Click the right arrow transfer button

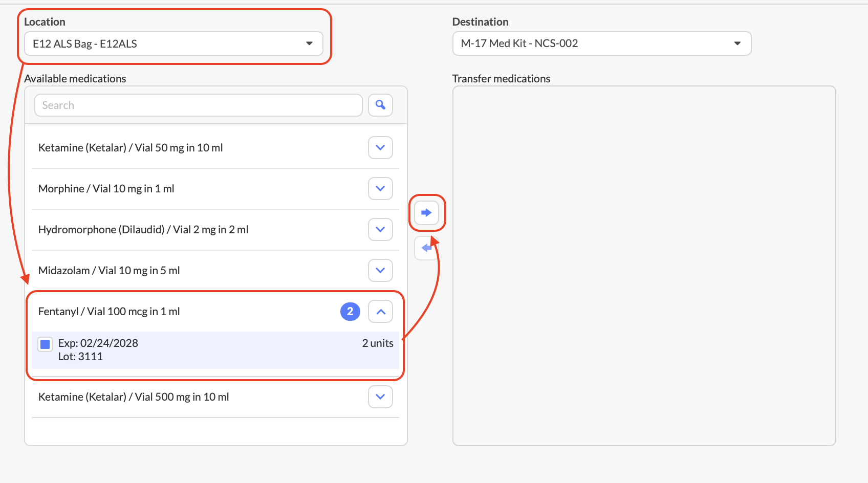[426, 212]
